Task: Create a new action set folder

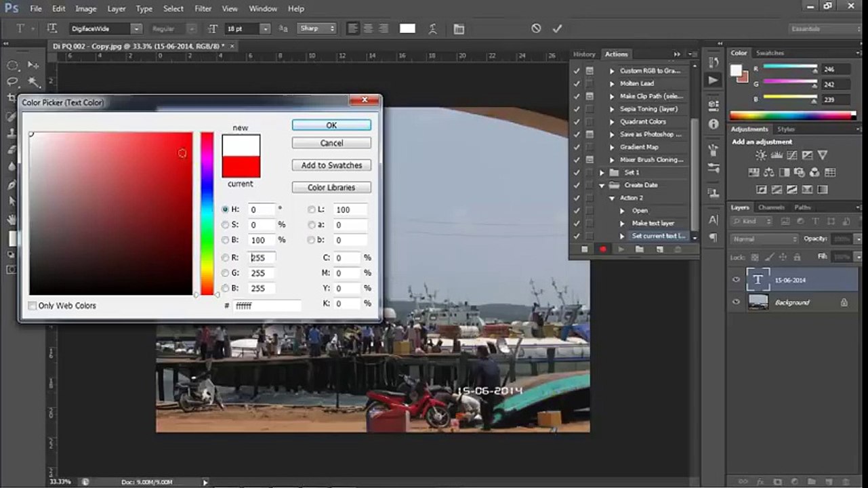Action: [639, 249]
